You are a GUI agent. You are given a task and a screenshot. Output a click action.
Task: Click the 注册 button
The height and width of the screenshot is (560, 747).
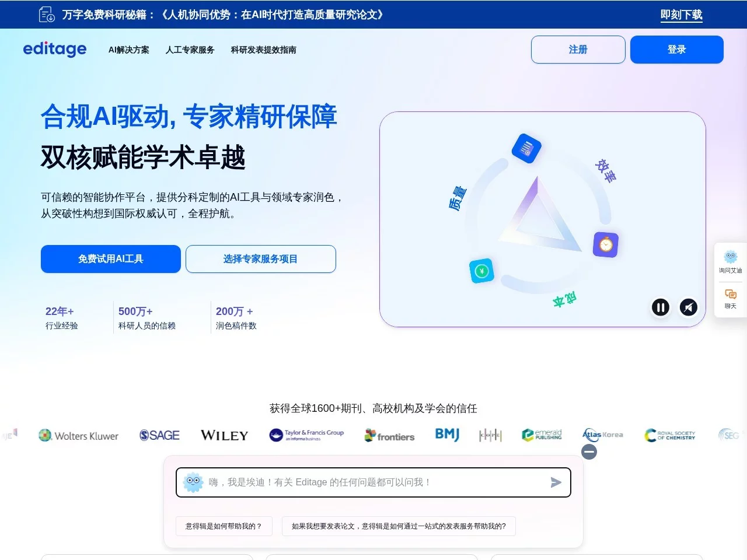(578, 50)
